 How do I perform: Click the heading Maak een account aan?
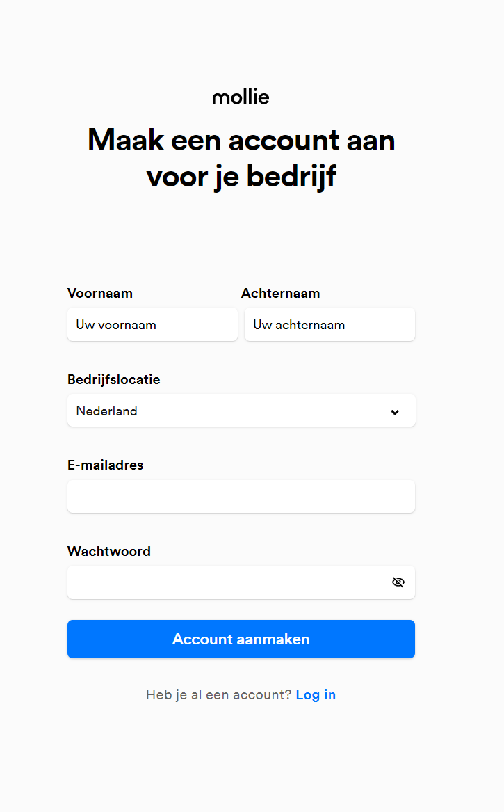(241, 140)
